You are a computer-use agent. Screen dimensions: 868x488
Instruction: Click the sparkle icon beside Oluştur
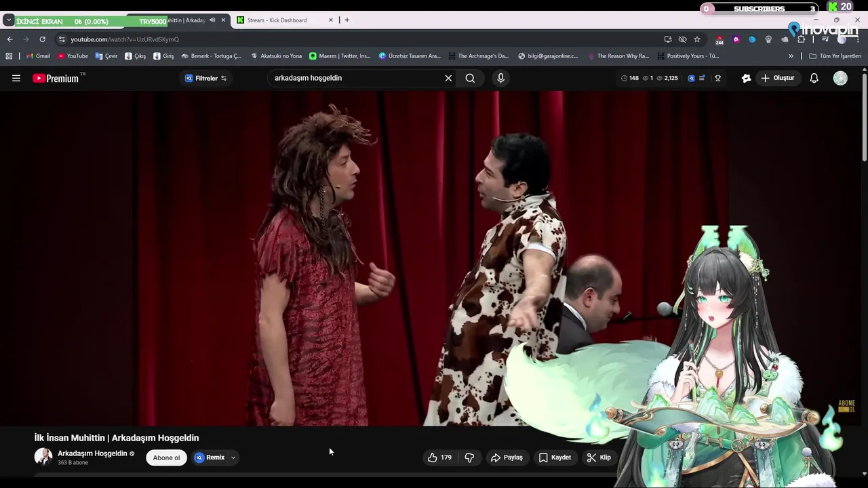pos(747,78)
